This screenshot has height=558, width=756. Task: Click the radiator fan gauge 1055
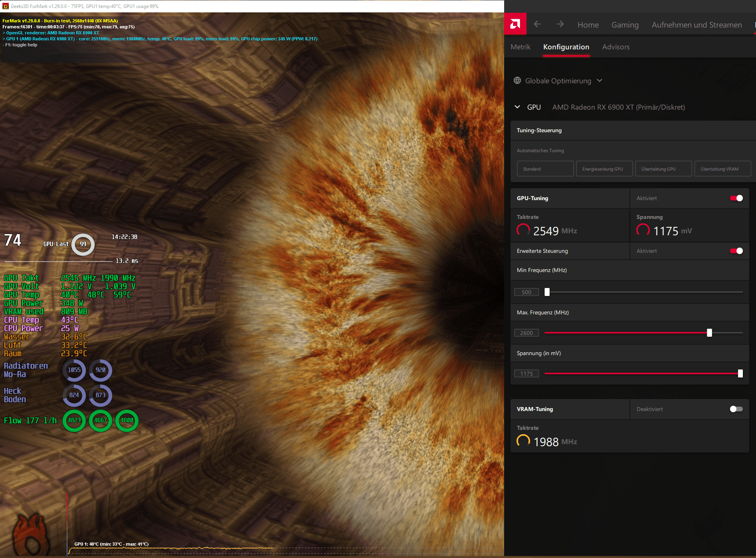tap(74, 370)
